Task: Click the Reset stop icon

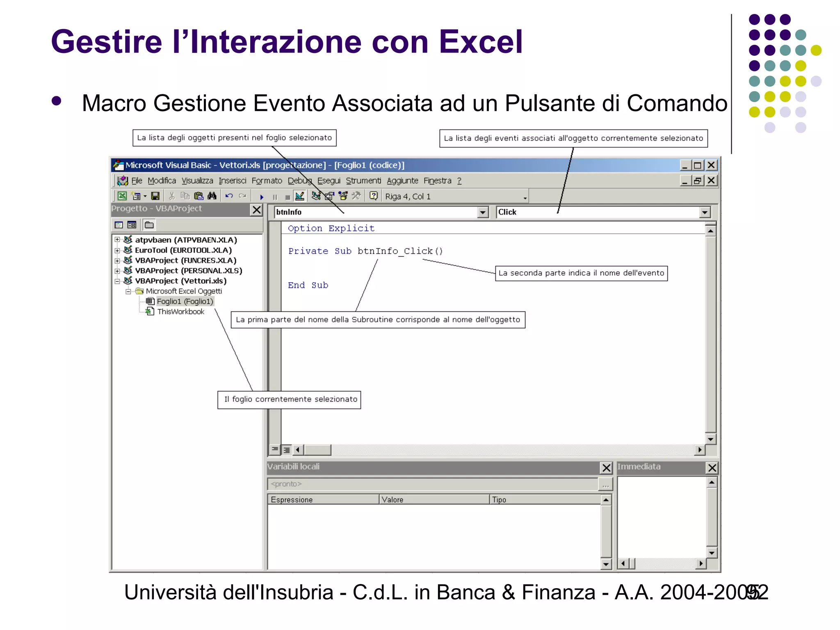Action: 288,197
